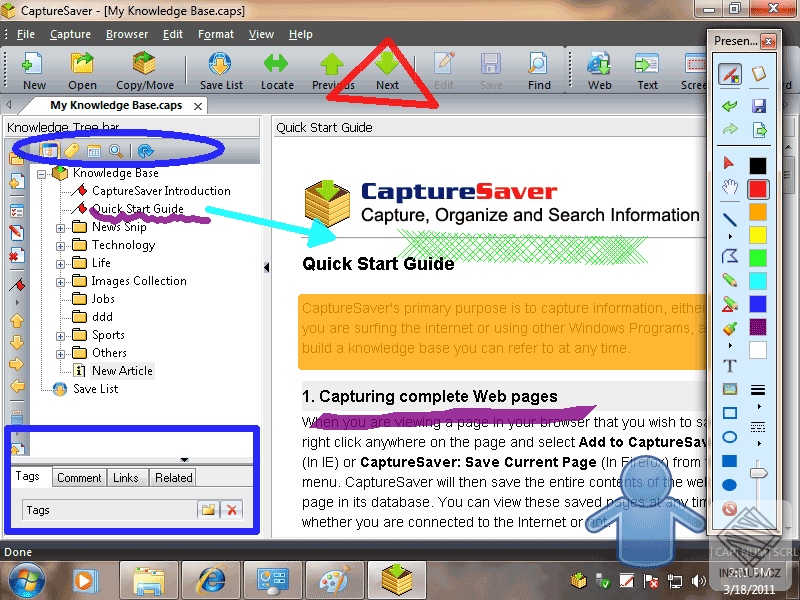Open Internet Explorer from the taskbar
The height and width of the screenshot is (600, 800).
coord(212,581)
